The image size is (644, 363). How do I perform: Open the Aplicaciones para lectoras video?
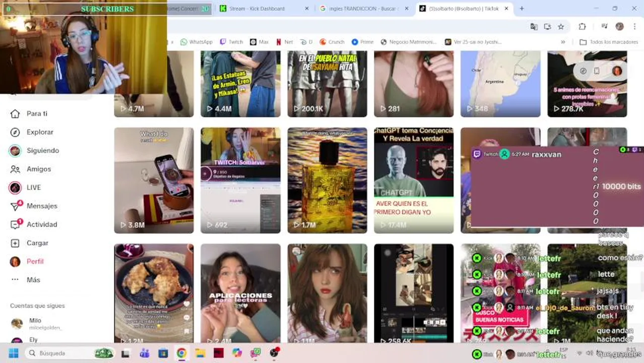click(x=240, y=293)
